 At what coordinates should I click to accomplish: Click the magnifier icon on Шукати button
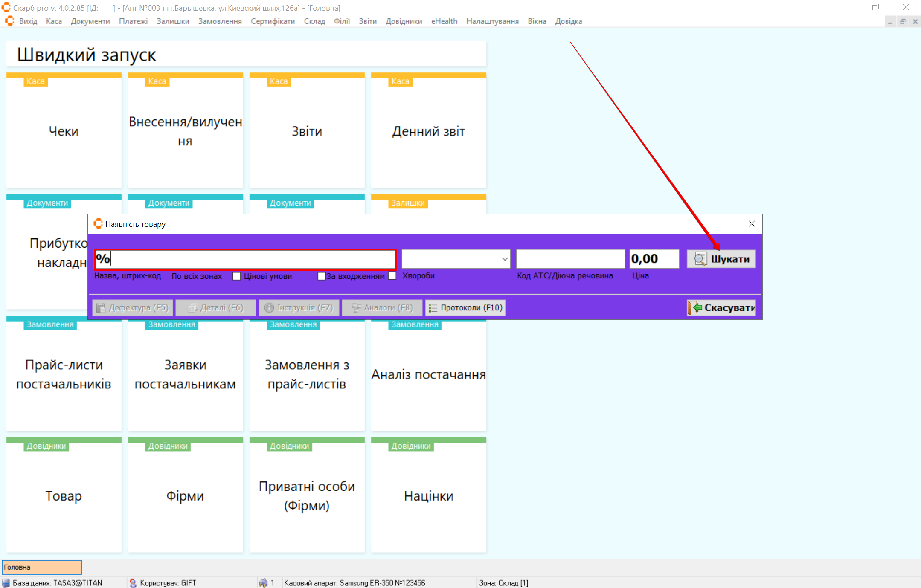tap(700, 259)
